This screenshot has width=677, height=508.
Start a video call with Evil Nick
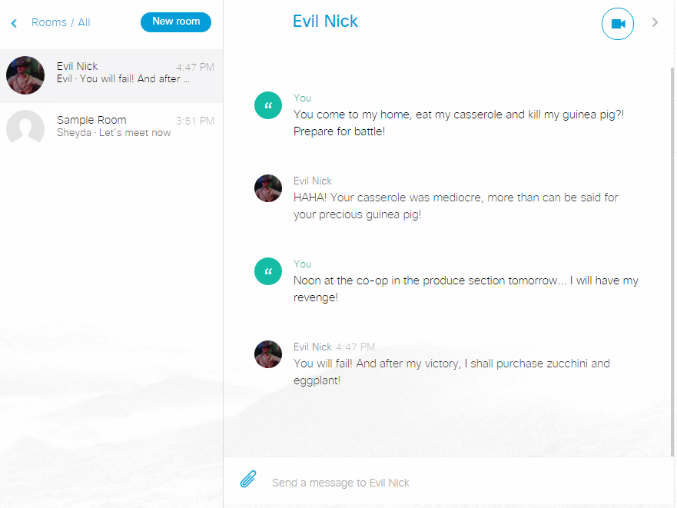click(x=617, y=24)
